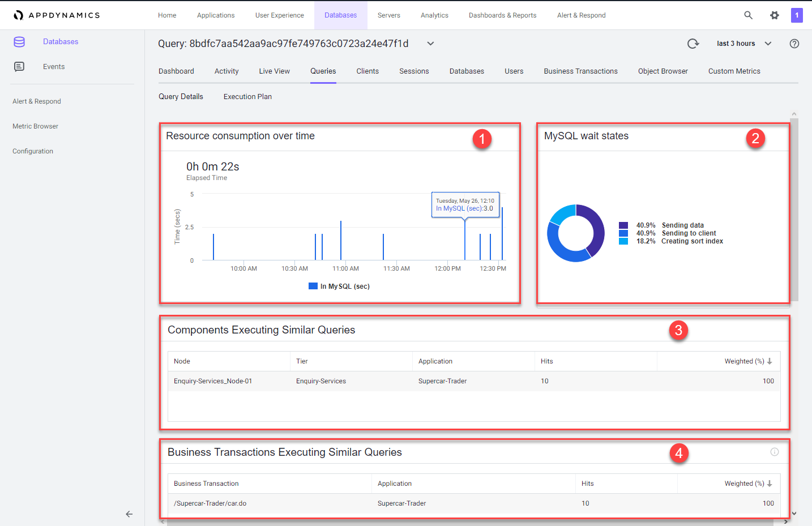
Task: Click the 12:10 bar in the resource chart
Action: click(465, 240)
